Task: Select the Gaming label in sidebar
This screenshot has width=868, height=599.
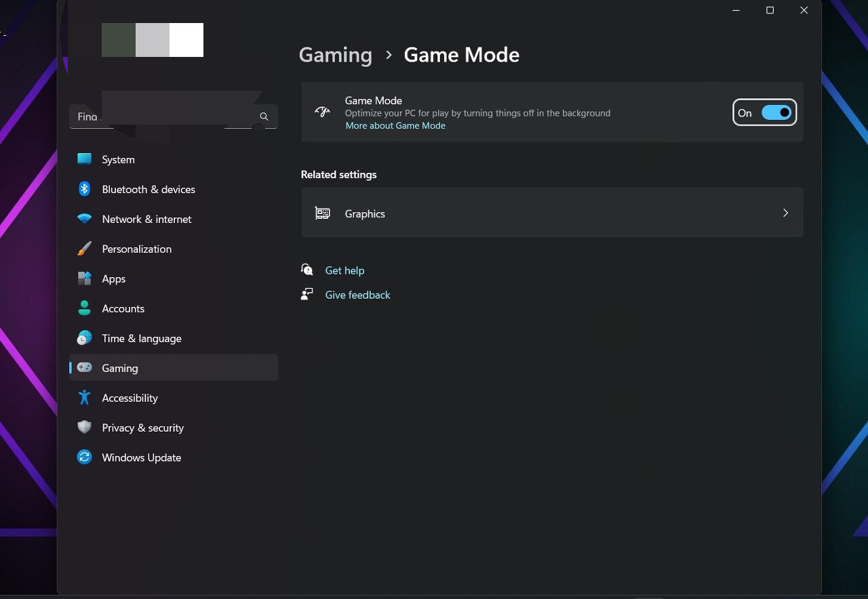Action: [x=119, y=369]
